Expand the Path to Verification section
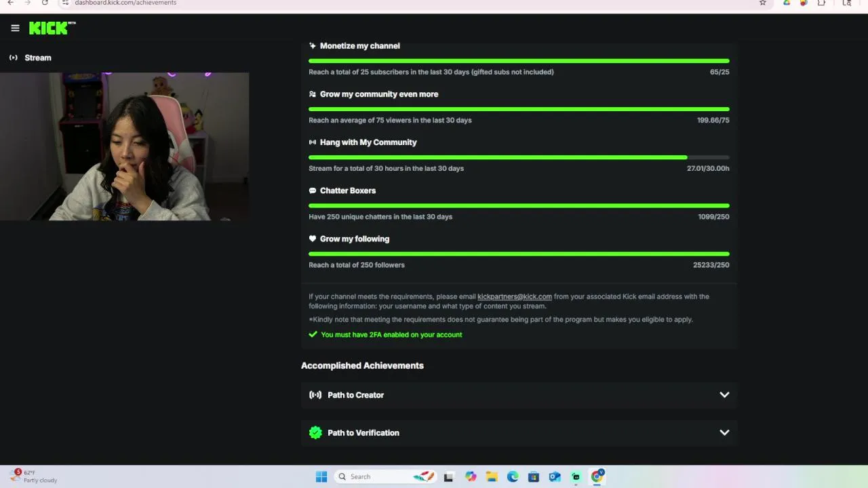The height and width of the screenshot is (488, 868). (724, 432)
